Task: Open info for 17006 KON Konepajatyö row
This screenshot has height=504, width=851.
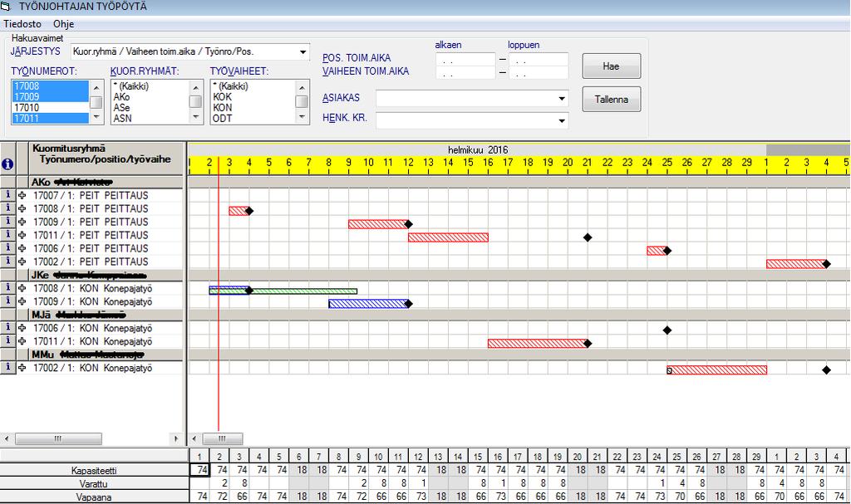Action: [7, 328]
